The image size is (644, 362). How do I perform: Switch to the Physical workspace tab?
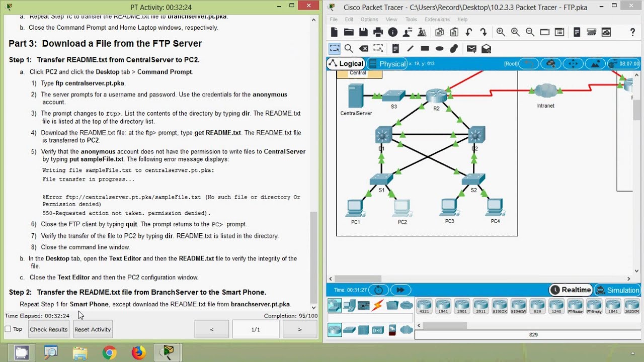tap(387, 64)
